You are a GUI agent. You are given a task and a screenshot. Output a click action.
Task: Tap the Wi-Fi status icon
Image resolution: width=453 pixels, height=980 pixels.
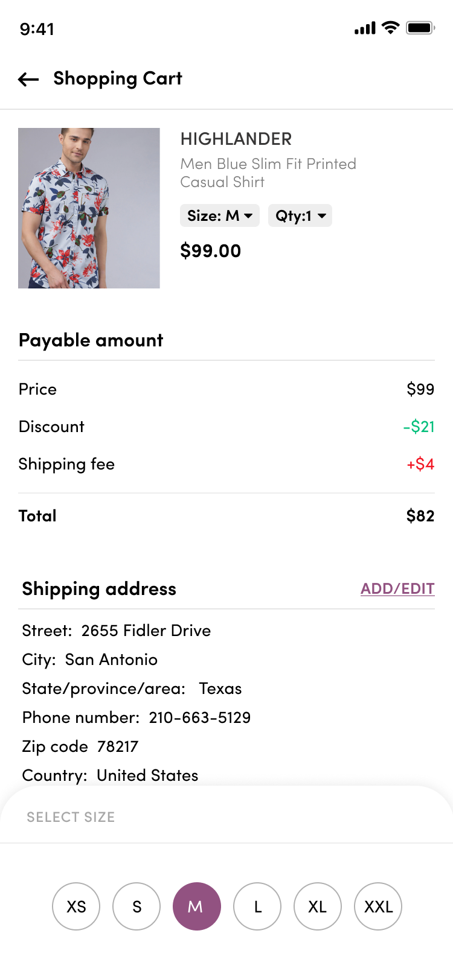pyautogui.click(x=391, y=28)
